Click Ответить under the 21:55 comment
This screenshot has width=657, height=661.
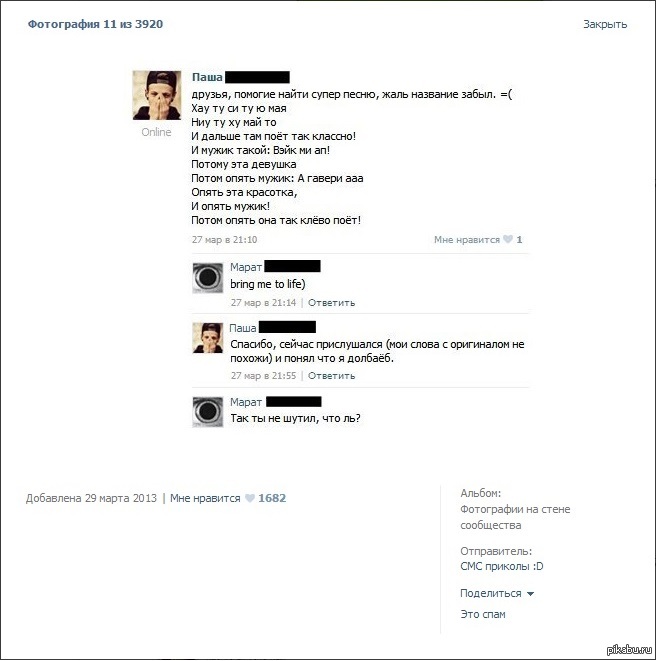pyautogui.click(x=331, y=376)
